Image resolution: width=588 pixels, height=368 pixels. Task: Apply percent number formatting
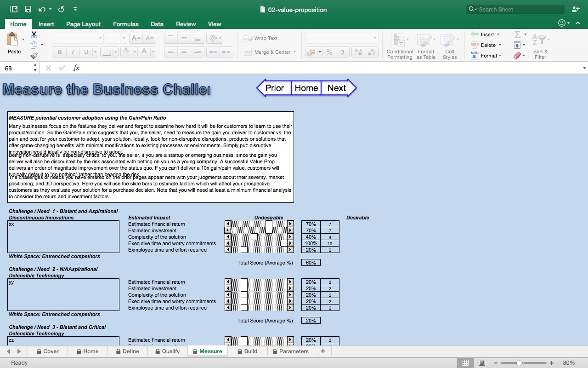click(329, 52)
